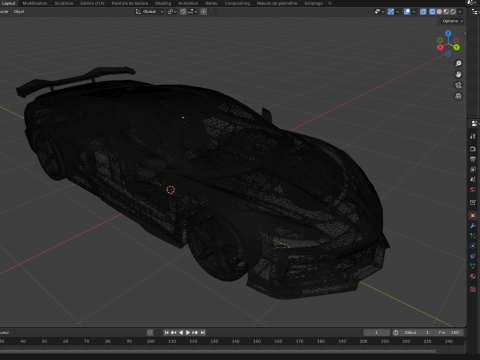Toggle auto keying record button
This screenshot has width=480, height=360.
(150, 333)
